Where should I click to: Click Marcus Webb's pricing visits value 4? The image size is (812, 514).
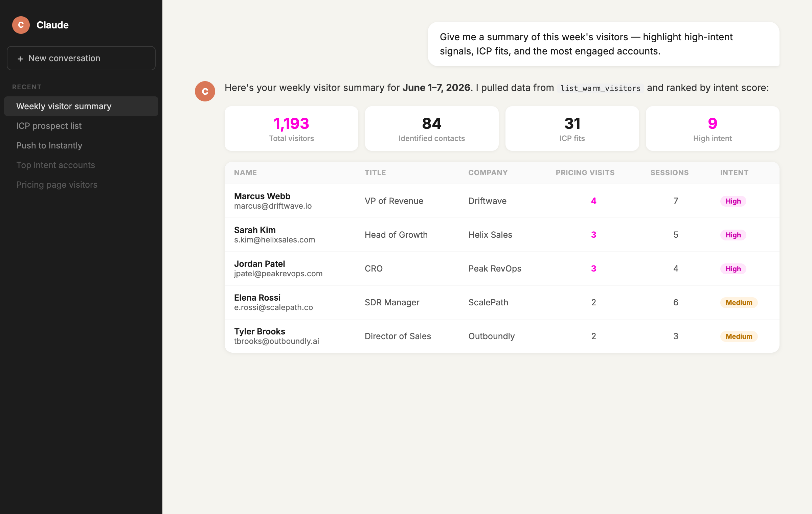click(x=593, y=201)
